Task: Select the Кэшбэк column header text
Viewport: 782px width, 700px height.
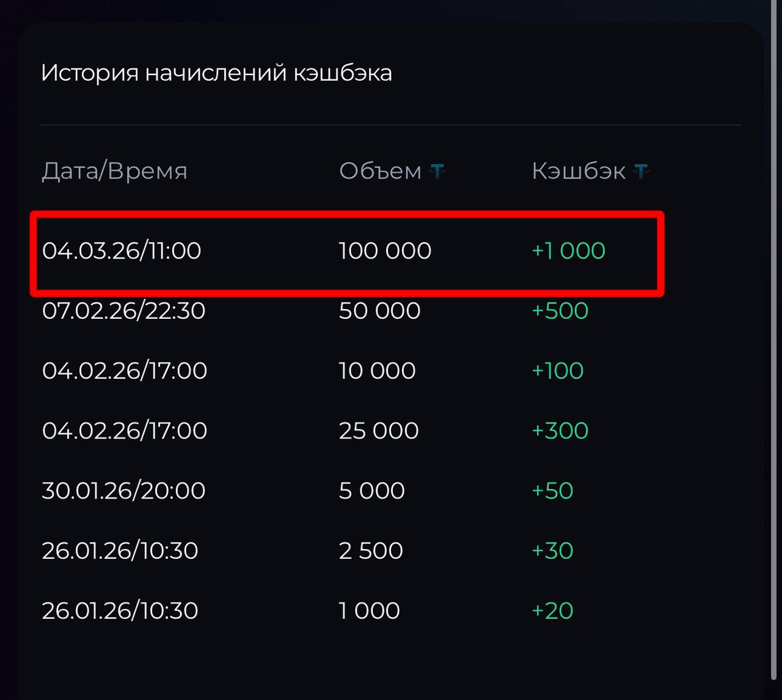Action: point(579,171)
